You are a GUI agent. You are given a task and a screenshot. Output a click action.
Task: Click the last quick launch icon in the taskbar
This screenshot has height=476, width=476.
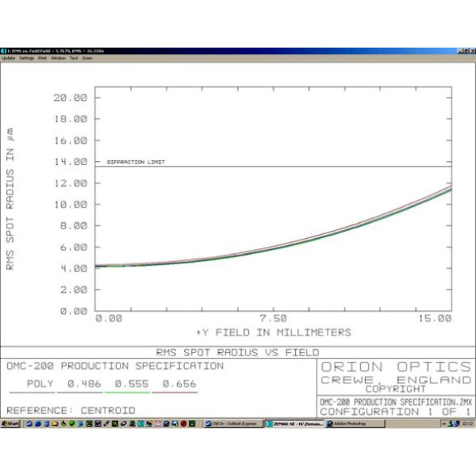[x=191, y=424]
